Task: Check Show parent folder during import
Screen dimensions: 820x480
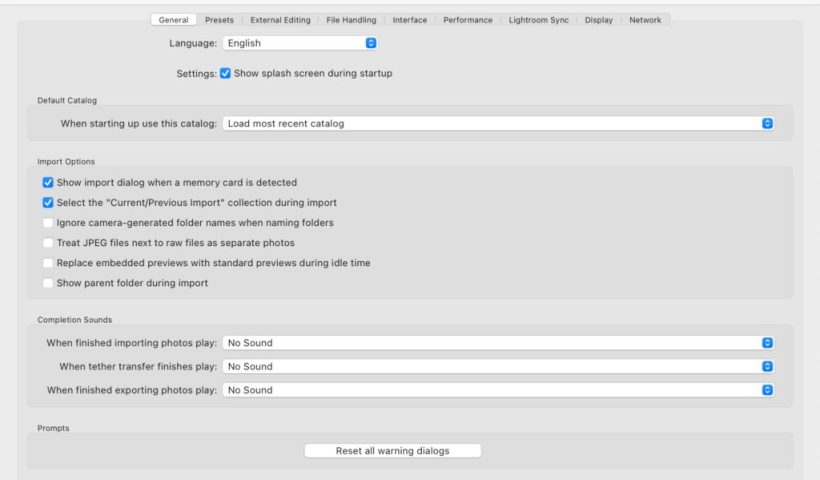Action: click(x=48, y=283)
